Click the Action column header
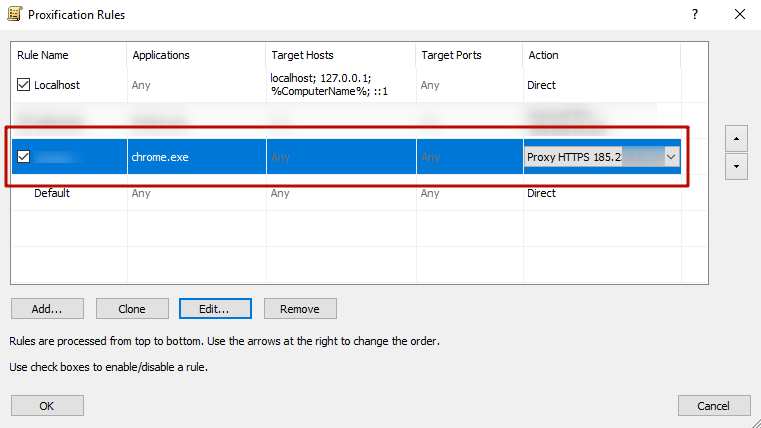The width and height of the screenshot is (761, 428). point(600,56)
